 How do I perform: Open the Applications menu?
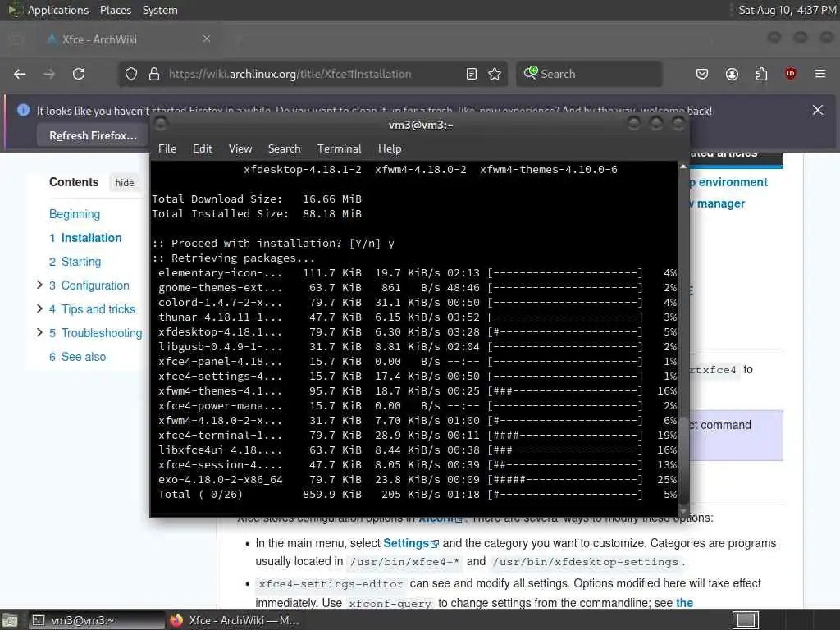coord(58,10)
